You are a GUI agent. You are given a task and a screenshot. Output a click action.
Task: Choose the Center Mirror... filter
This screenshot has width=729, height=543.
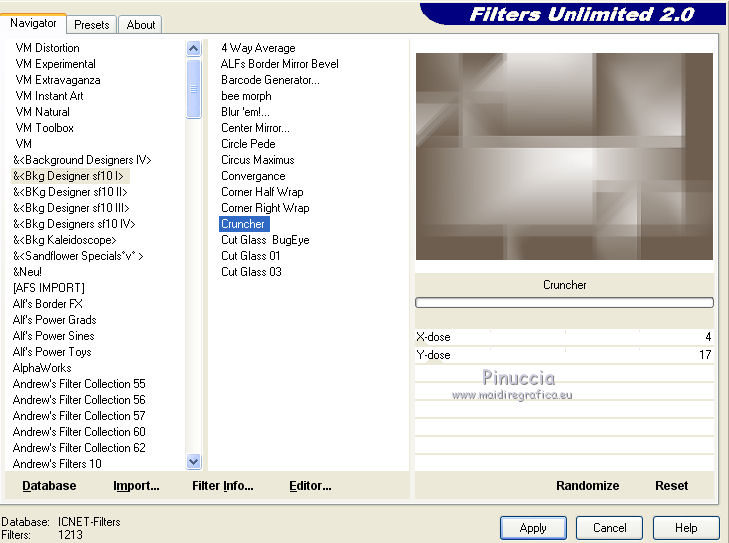[x=255, y=128]
